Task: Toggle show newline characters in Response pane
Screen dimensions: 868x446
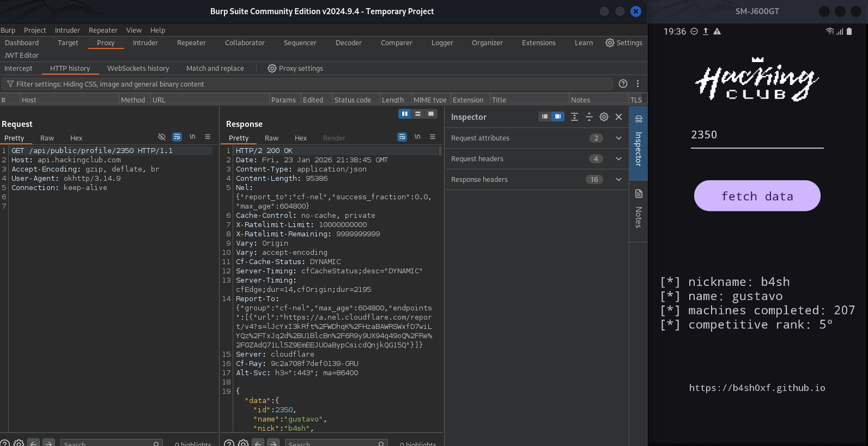Action: 417,137
